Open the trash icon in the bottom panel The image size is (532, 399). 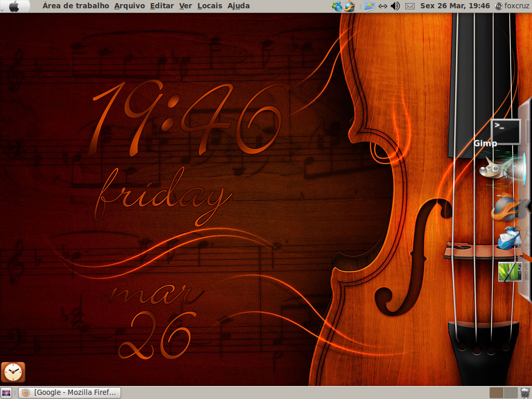tap(525, 393)
